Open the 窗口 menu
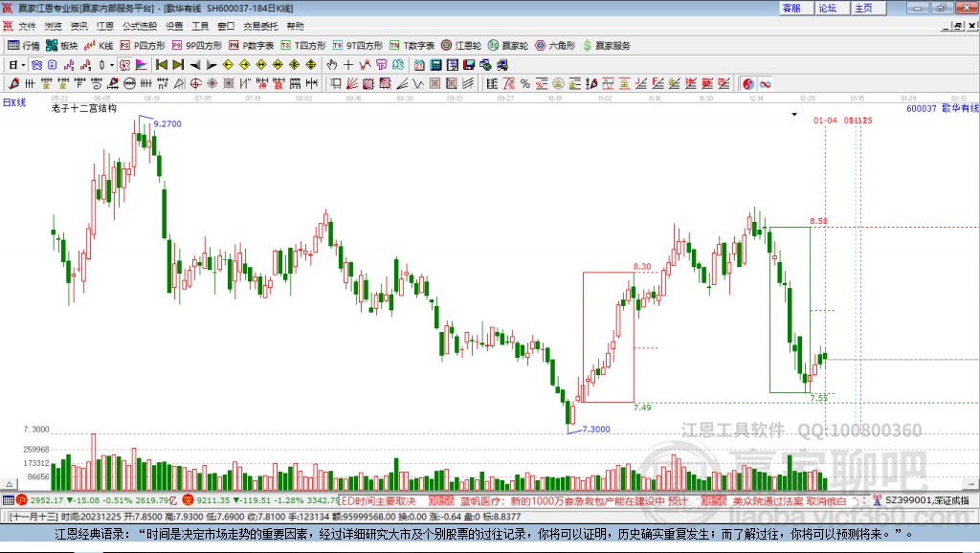The width and height of the screenshot is (980, 553). point(226,26)
